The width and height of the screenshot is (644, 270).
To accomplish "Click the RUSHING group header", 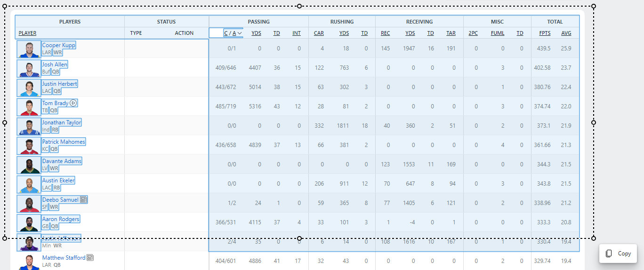I will tap(342, 22).
